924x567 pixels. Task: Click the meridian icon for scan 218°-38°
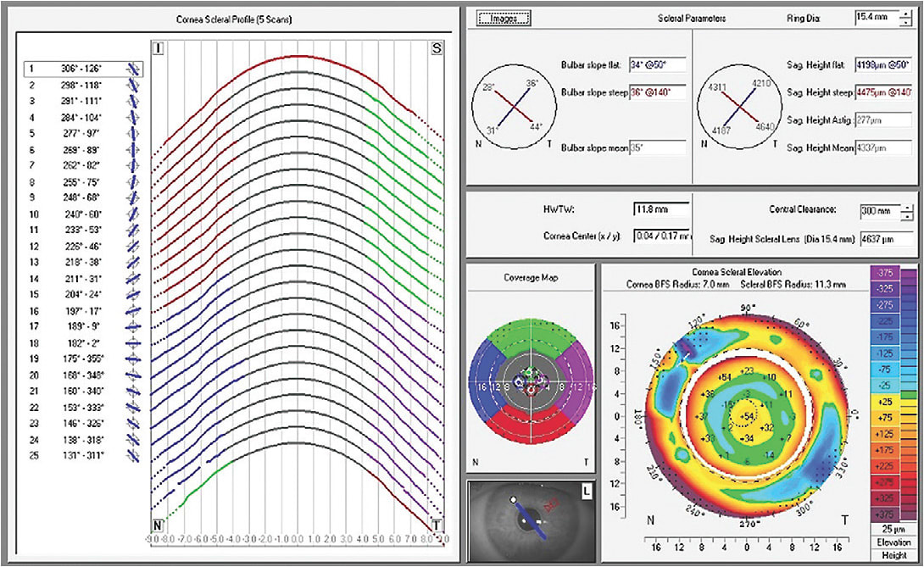click(134, 262)
